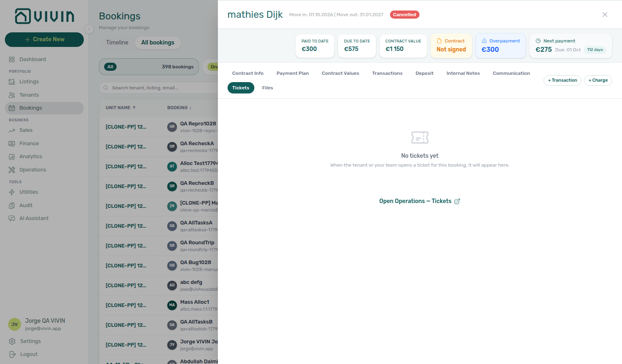Click the VIVIN logo
Image resolution: width=622 pixels, height=364 pixels.
point(45,16)
